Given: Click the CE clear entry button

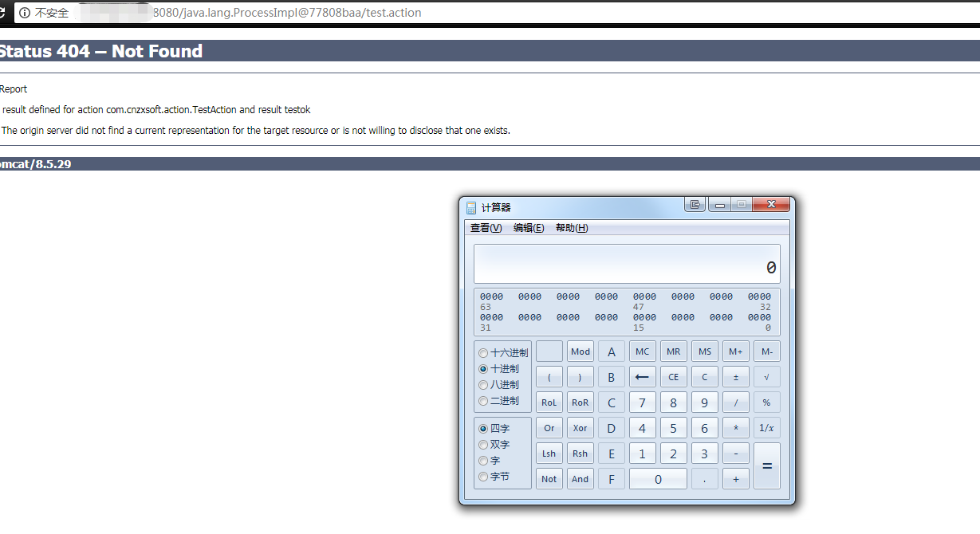Looking at the screenshot, I should pos(674,377).
